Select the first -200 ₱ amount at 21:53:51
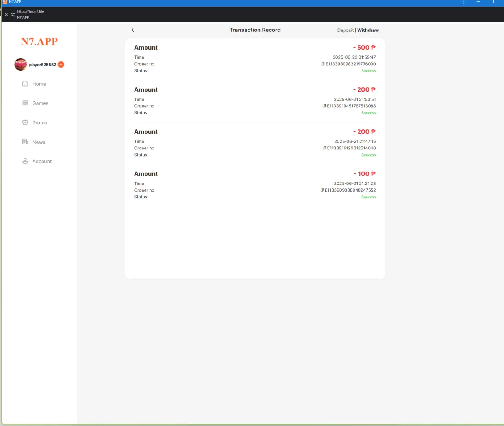The width and height of the screenshot is (504, 426). (364, 90)
